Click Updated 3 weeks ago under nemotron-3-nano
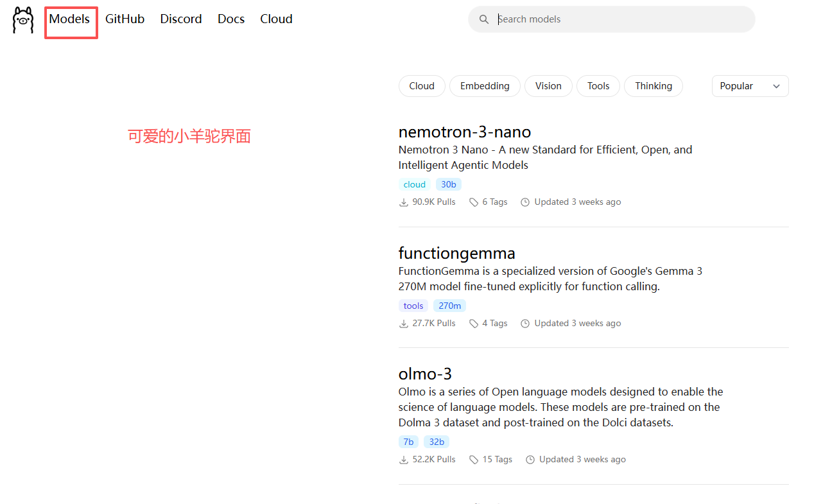This screenshot has height=504, width=814. [578, 202]
